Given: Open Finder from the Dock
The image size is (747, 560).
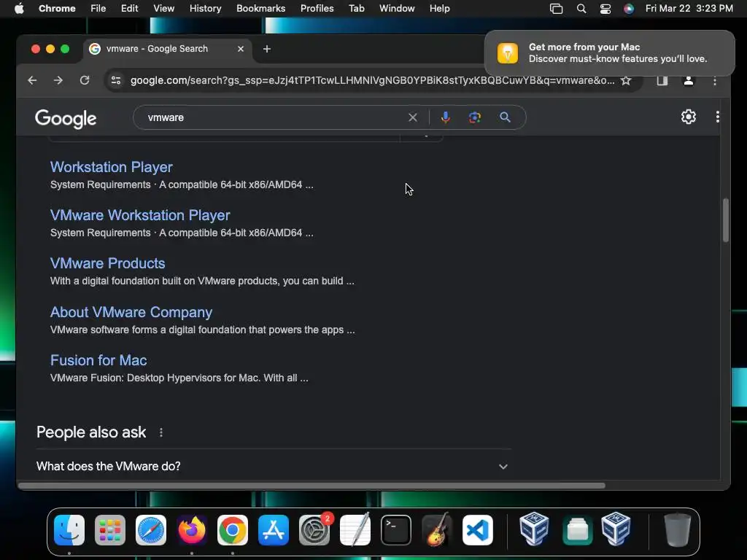Looking at the screenshot, I should click(x=69, y=530).
